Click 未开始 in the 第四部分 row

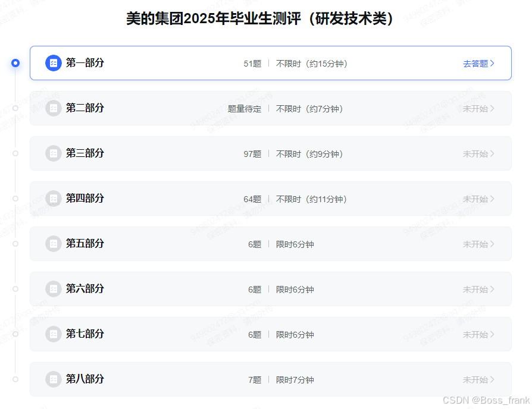coord(478,199)
